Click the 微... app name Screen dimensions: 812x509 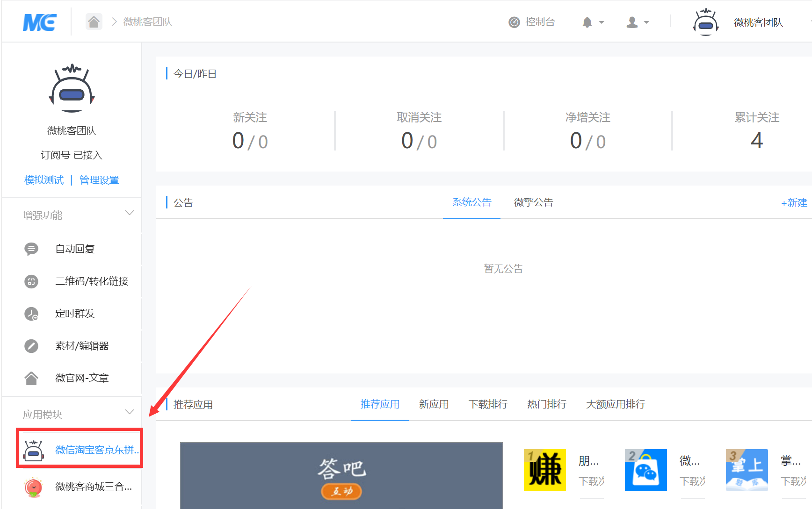(x=690, y=461)
